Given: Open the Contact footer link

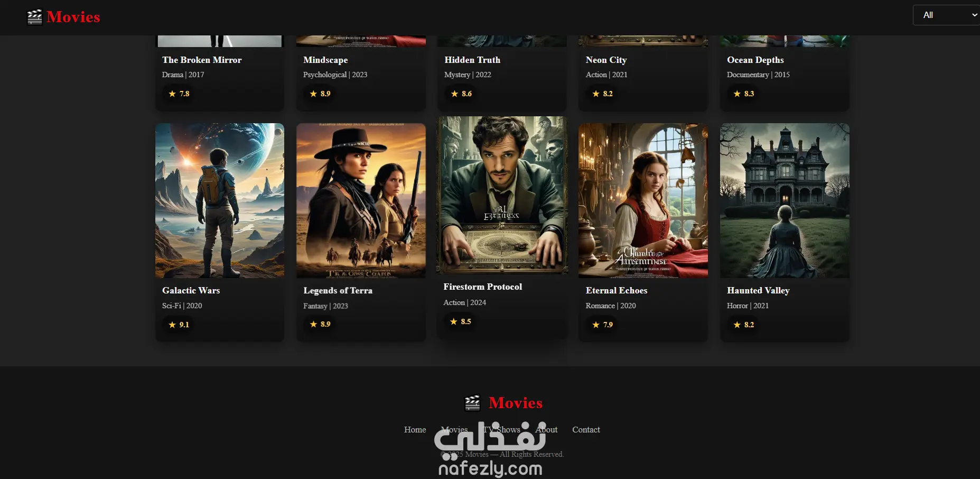Looking at the screenshot, I should (x=586, y=430).
